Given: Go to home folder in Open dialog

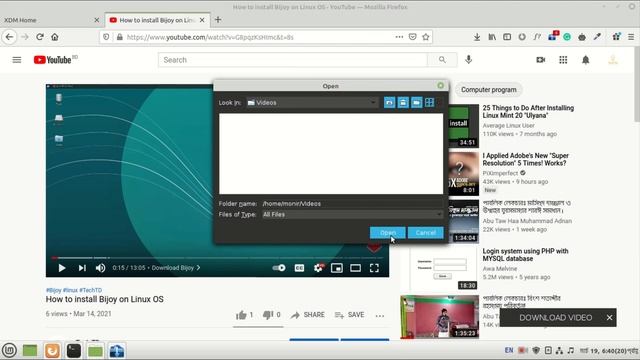Looking at the screenshot, I should coord(403,102).
